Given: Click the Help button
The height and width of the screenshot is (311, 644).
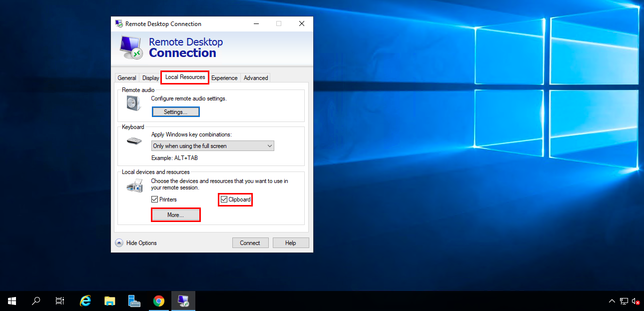Looking at the screenshot, I should tap(291, 243).
